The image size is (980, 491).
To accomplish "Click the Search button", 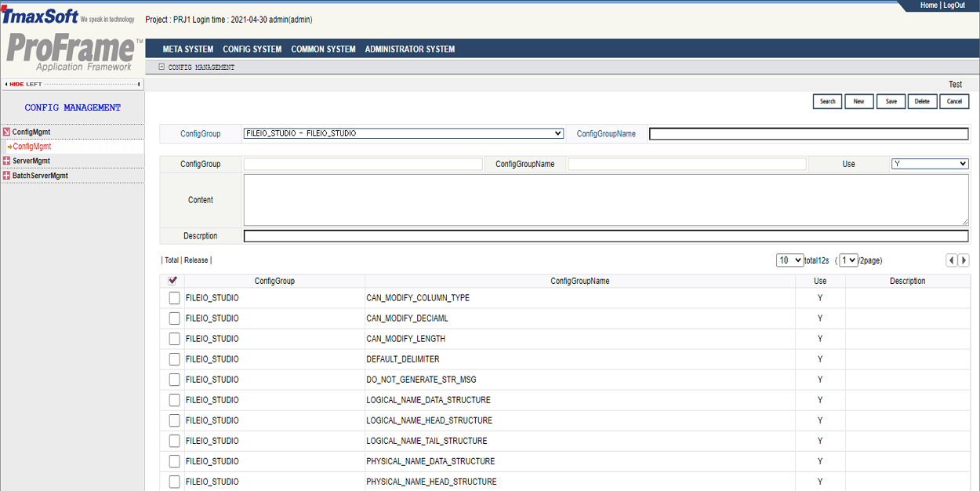I will [x=827, y=101].
